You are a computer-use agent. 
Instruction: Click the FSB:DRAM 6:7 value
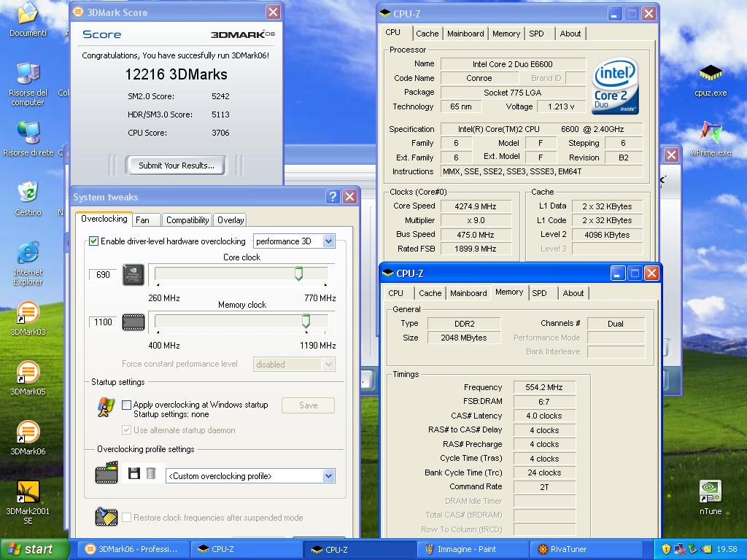[x=544, y=402]
